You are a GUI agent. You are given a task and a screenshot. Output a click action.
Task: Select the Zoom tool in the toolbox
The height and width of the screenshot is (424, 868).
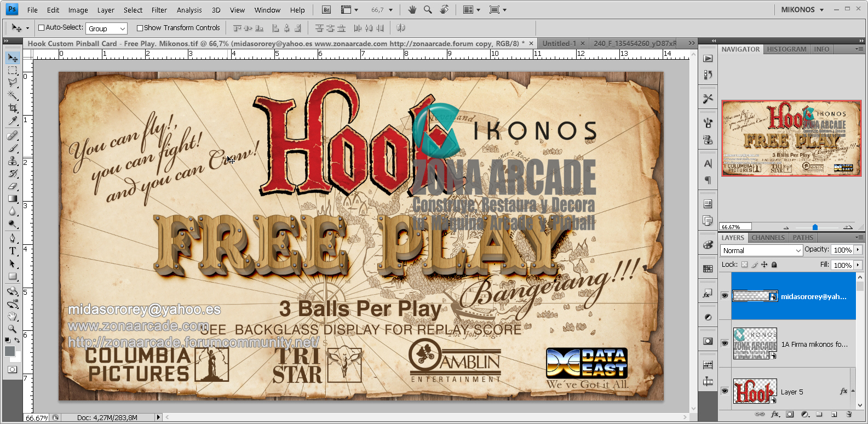[13, 329]
